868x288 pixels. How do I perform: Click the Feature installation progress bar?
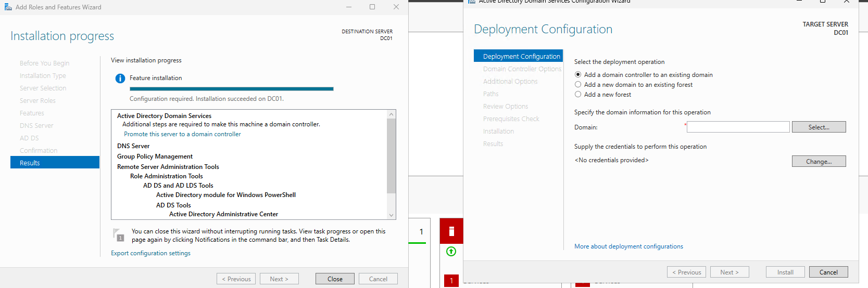click(231, 89)
